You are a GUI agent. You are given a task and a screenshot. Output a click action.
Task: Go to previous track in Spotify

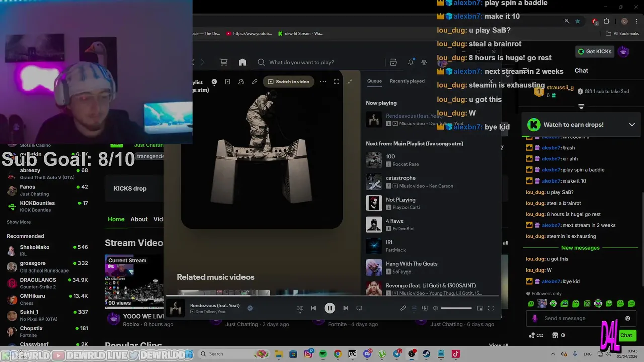[x=313, y=308]
